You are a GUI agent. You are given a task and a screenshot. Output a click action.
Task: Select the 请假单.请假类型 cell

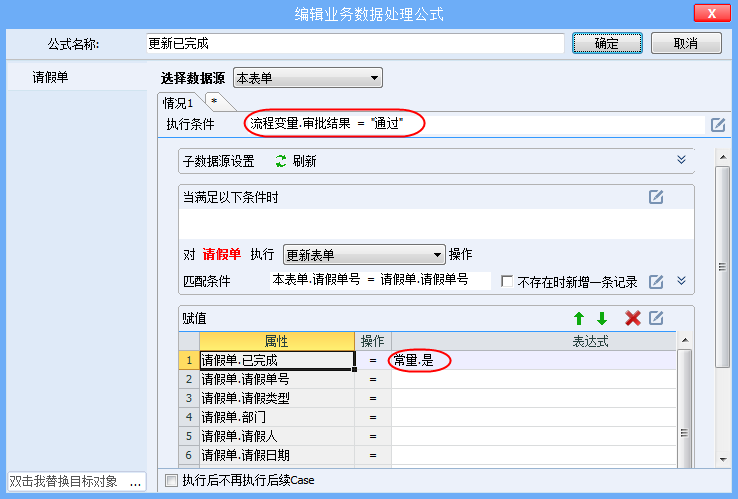click(277, 398)
